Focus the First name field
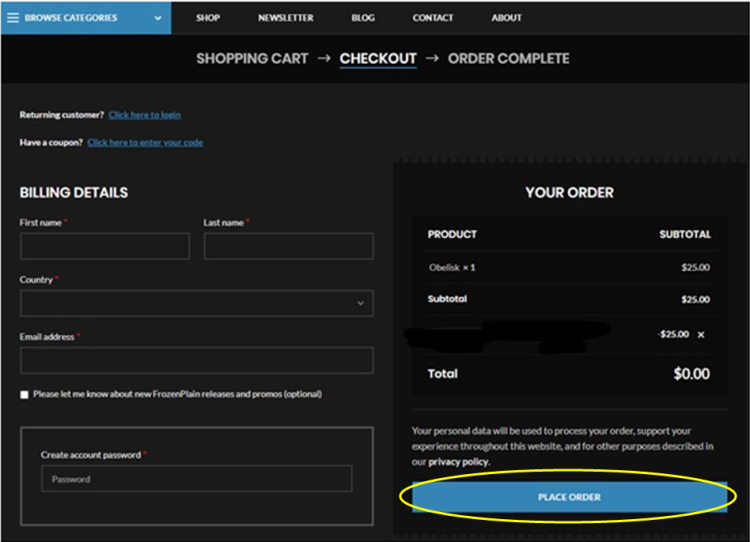The height and width of the screenshot is (542, 750). click(104, 246)
